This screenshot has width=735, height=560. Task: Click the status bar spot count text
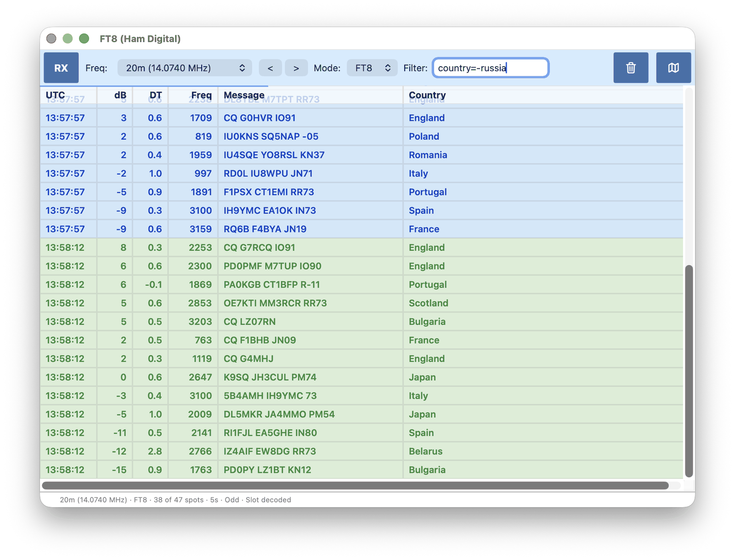[179, 500]
